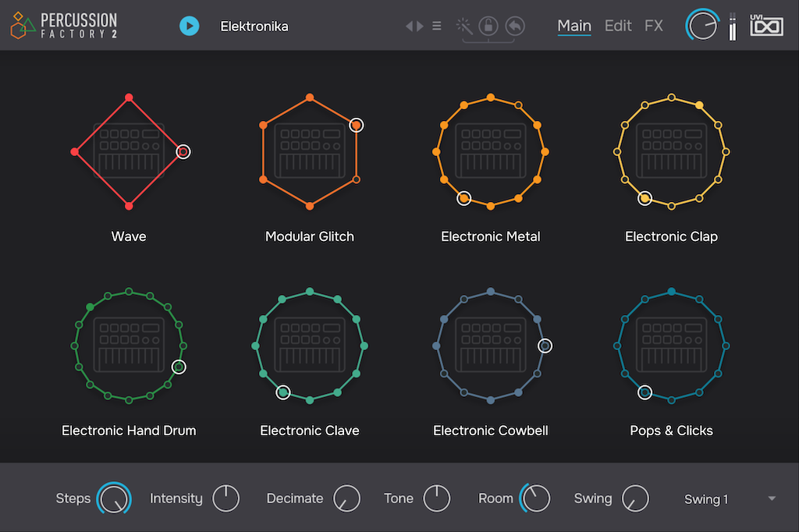Click the Electronic Clave label
The width and height of the screenshot is (799, 532).
(310, 431)
